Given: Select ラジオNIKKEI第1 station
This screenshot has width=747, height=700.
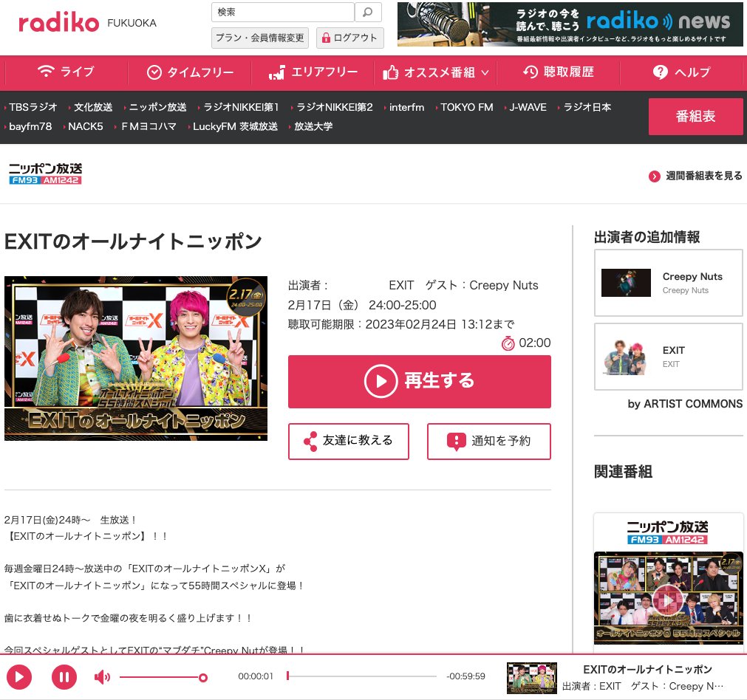Looking at the screenshot, I should coord(241,107).
